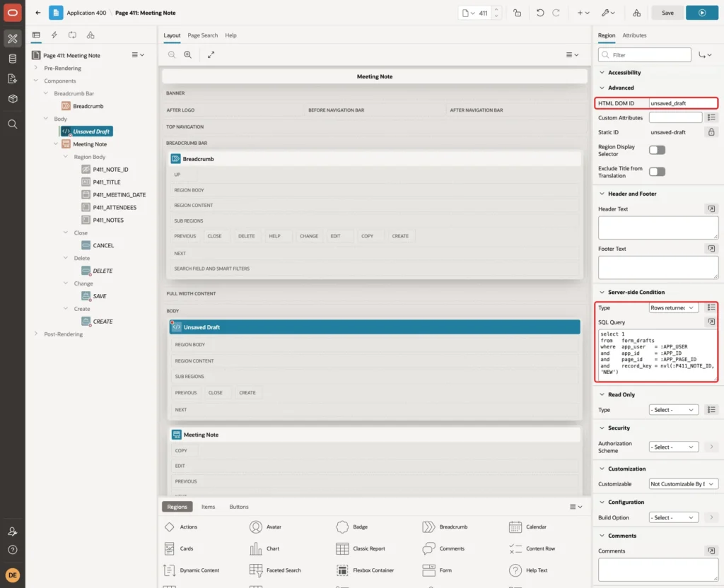This screenshot has height=588, width=724.
Task: Toggle Exclude Title from Translation switch
Action: point(657,172)
